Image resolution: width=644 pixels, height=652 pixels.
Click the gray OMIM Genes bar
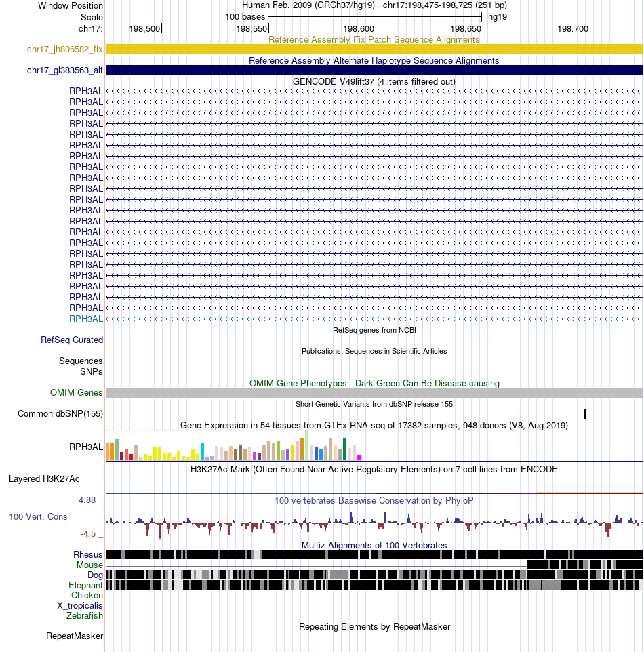[374, 392]
